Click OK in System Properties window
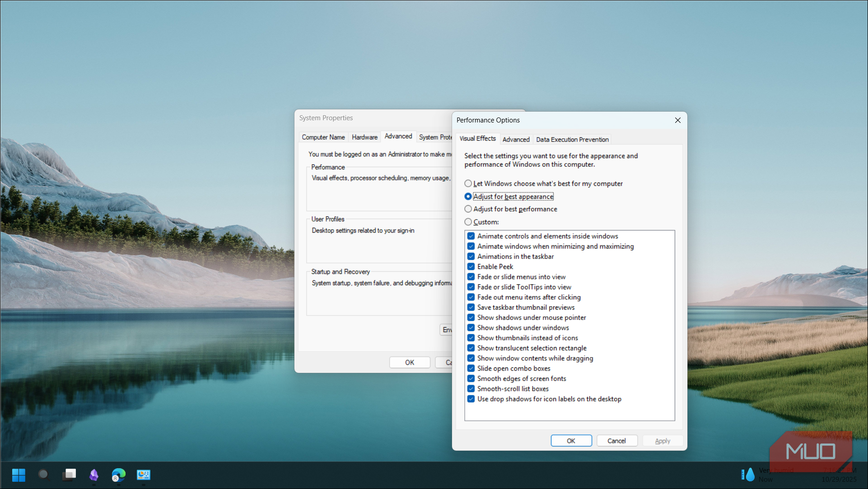868x489 pixels. pyautogui.click(x=410, y=362)
